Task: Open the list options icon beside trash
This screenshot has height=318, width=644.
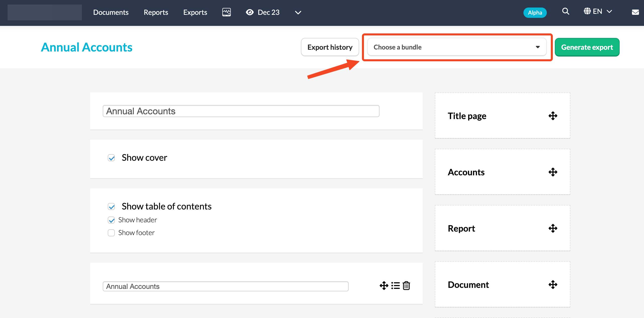Action: [395, 286]
